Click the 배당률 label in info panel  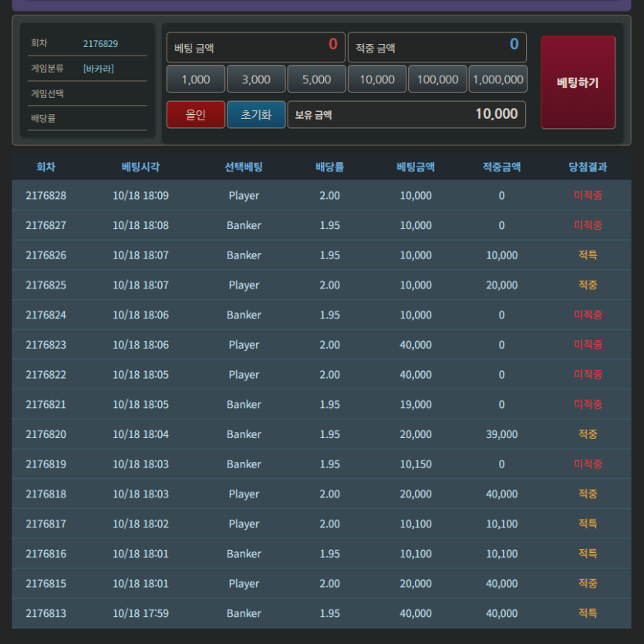(43, 118)
